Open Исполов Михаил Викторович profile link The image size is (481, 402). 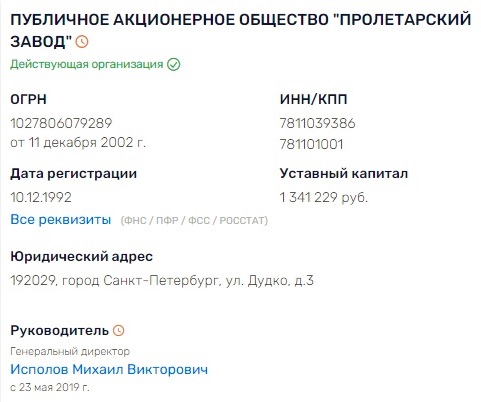click(x=109, y=369)
